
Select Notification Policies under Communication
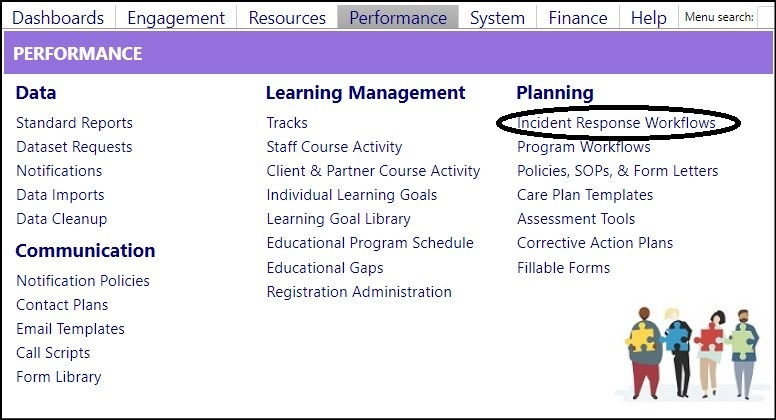(83, 280)
